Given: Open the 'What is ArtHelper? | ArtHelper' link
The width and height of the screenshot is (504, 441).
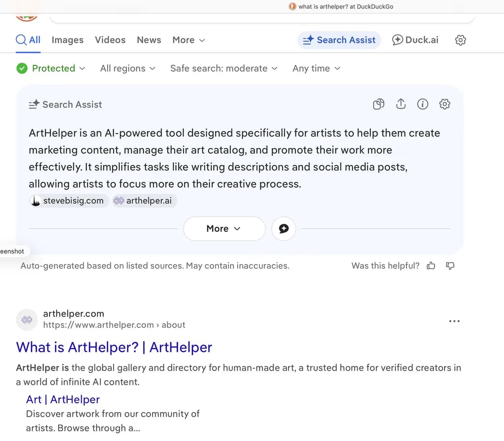Looking at the screenshot, I should (x=114, y=347).
